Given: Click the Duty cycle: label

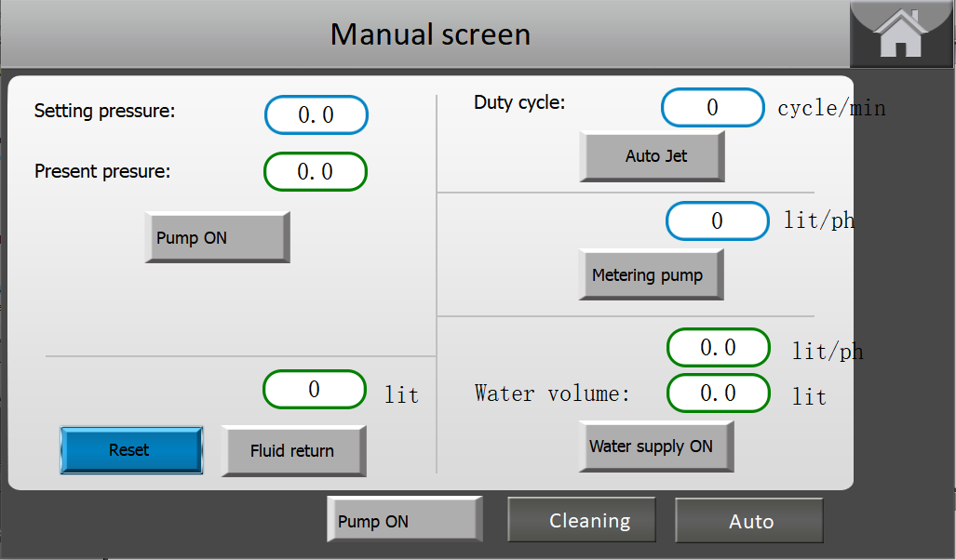Looking at the screenshot, I should (x=519, y=102).
